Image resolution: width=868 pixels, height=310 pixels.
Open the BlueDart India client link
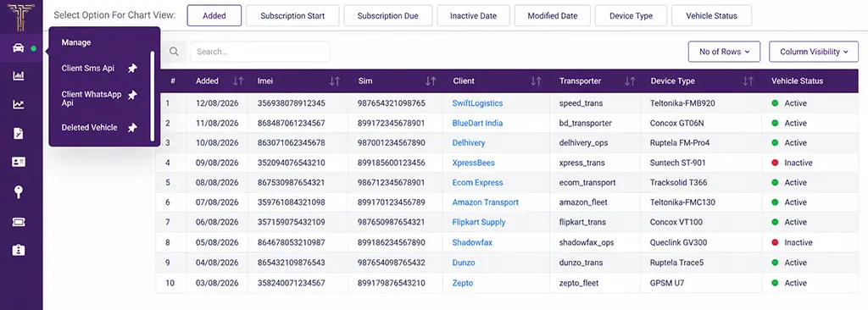point(477,123)
